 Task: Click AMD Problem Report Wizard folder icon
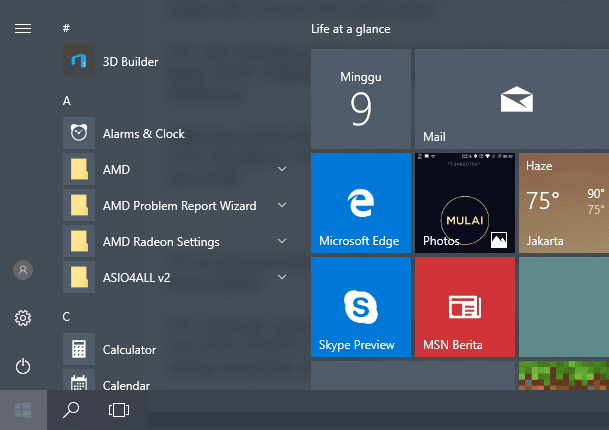coord(79,205)
